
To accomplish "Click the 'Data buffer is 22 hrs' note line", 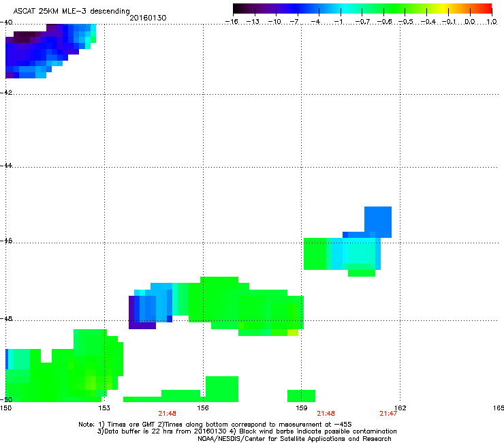I will [x=247, y=431].
